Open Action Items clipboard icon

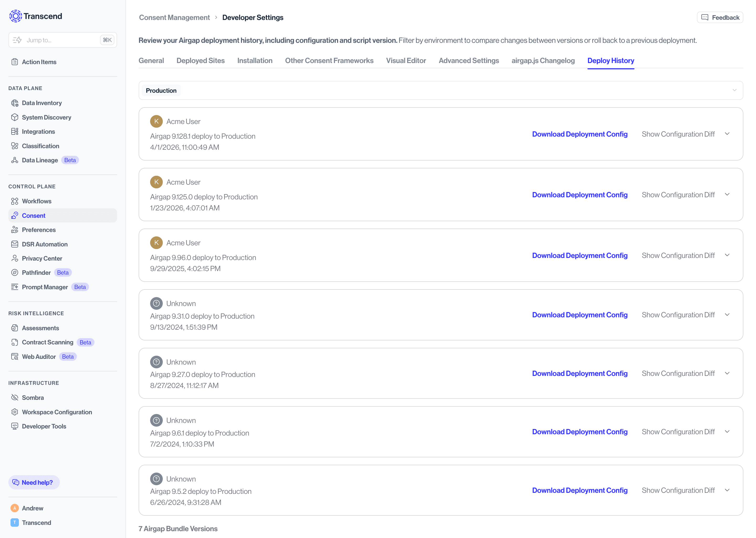click(x=14, y=62)
